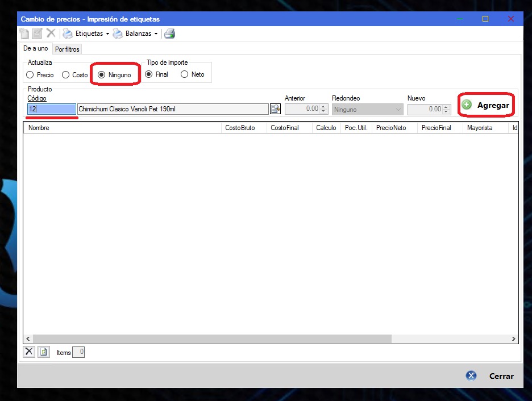Choose Neto as Tipo de importe
This screenshot has height=401, width=532.
click(184, 74)
